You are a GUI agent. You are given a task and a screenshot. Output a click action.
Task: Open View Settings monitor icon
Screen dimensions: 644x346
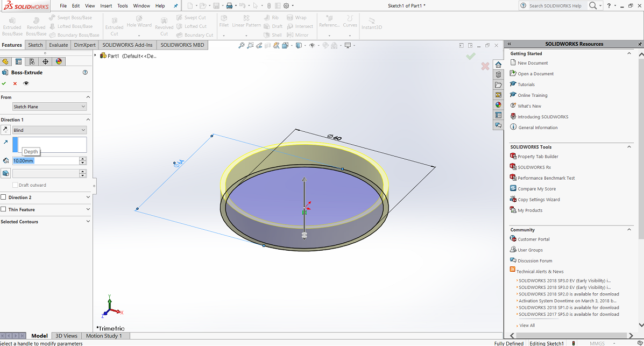tap(348, 46)
